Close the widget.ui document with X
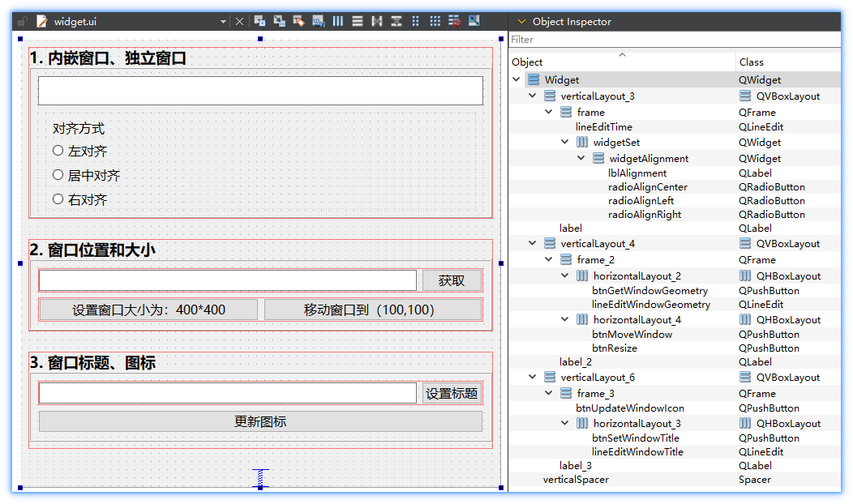This screenshot has height=504, width=853. [x=239, y=22]
